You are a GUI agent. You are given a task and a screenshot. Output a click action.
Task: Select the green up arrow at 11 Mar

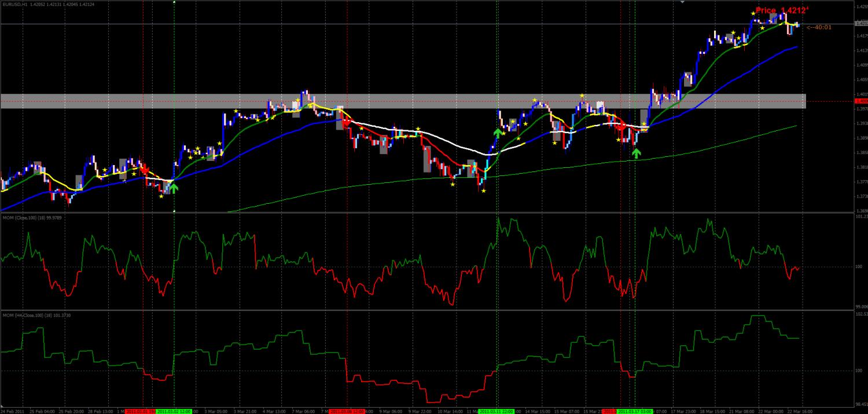pos(498,133)
